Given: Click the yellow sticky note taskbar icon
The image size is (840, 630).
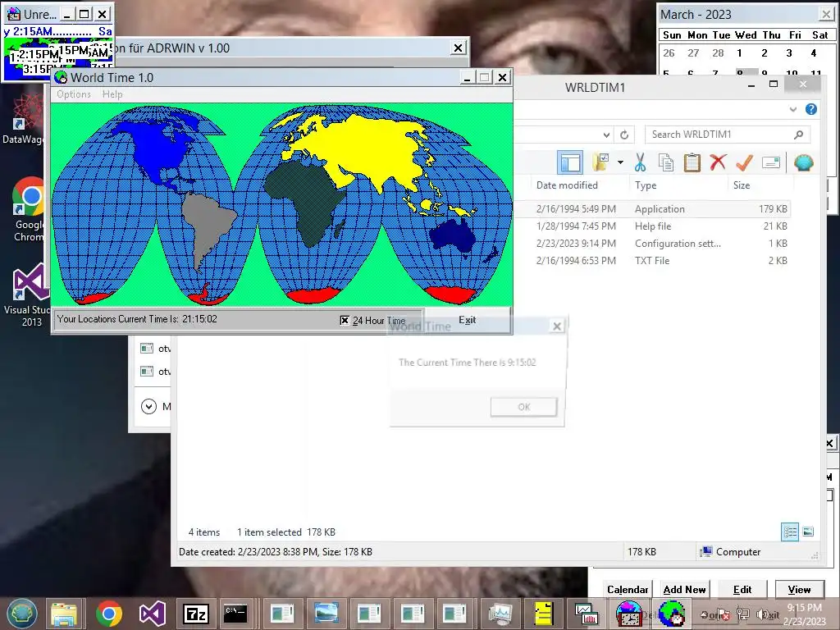Looking at the screenshot, I should 543,614.
